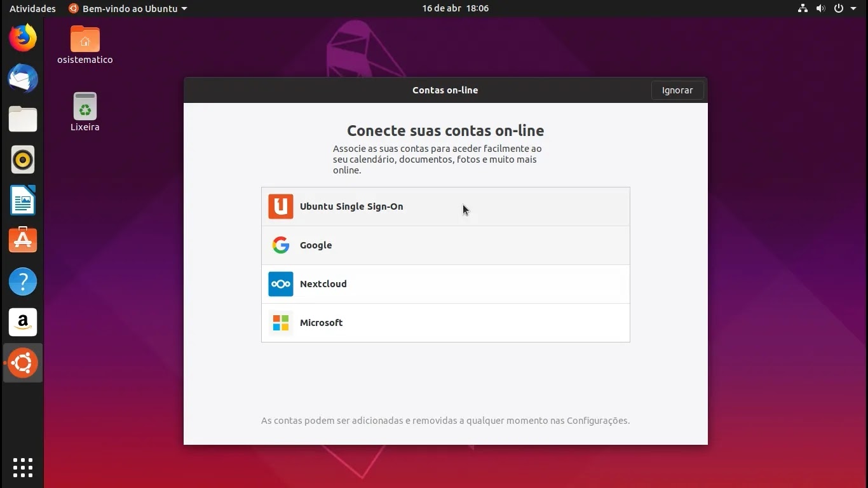Launch Amazon from the dock
The width and height of the screenshot is (868, 488).
pyautogui.click(x=23, y=322)
